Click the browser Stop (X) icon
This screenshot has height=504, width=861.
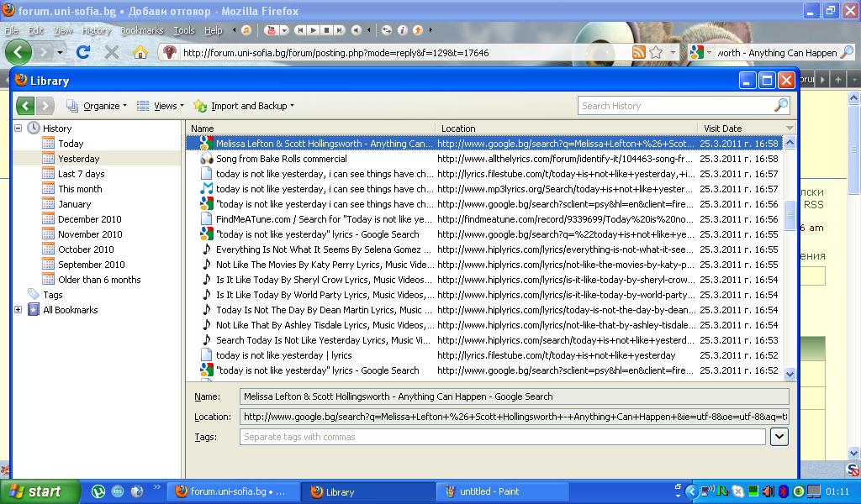112,52
